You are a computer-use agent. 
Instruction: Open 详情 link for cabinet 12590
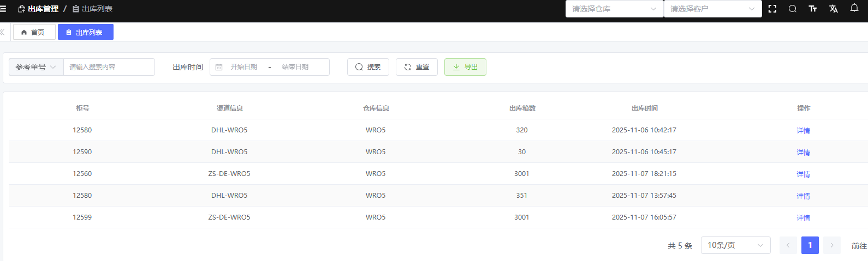click(x=803, y=152)
